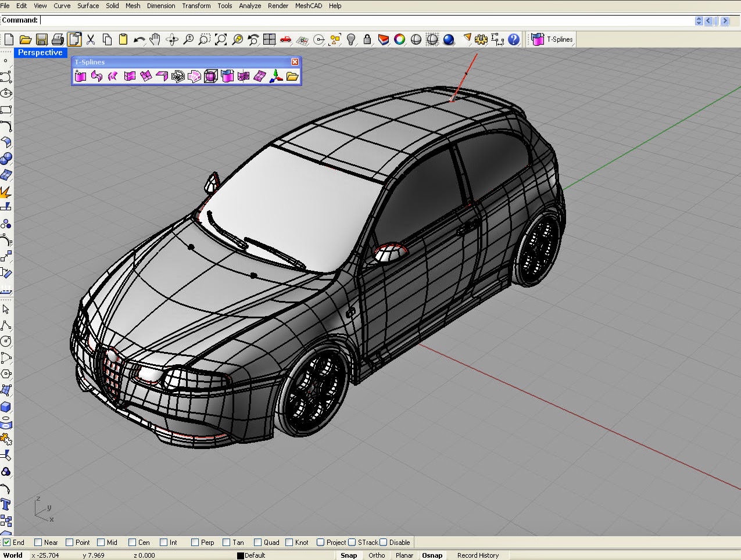Viewport: 741px width, 560px height.
Task: Disable the End osnap checkbox
Action: coord(6,542)
